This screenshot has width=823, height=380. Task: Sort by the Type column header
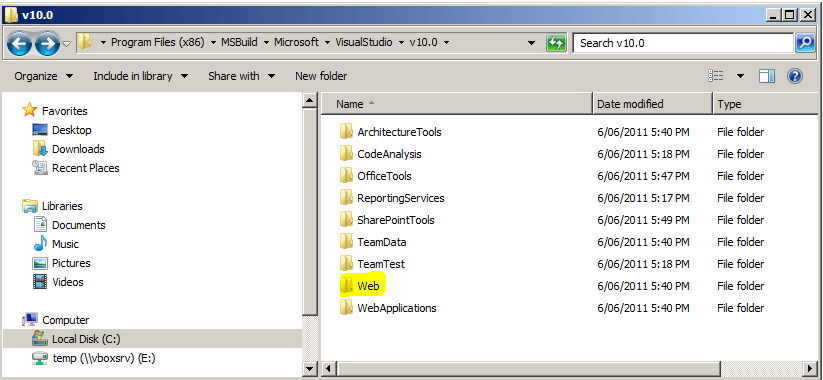(766, 104)
